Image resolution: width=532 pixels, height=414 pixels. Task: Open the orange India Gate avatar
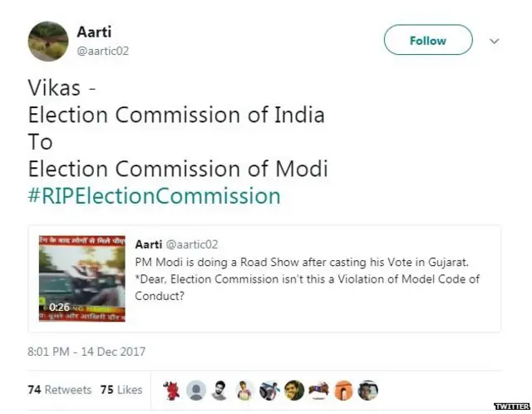point(344,389)
